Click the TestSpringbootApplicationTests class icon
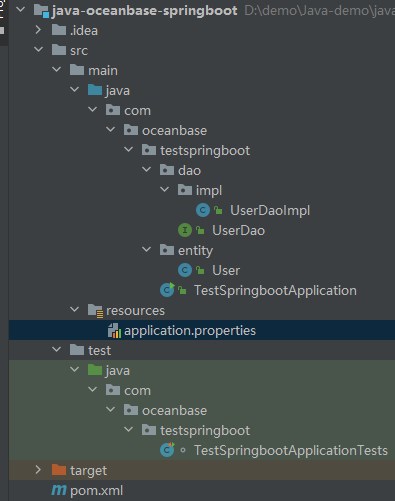The height and width of the screenshot is (501, 395). [x=167, y=450]
